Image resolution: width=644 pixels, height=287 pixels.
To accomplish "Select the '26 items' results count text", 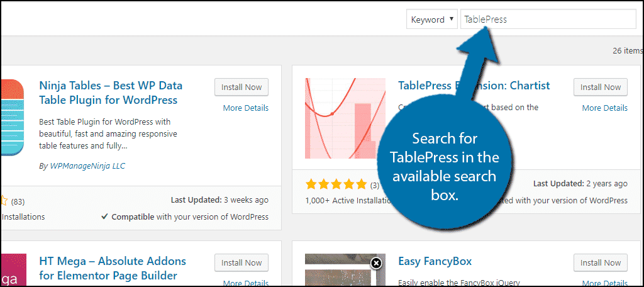I will [x=627, y=50].
